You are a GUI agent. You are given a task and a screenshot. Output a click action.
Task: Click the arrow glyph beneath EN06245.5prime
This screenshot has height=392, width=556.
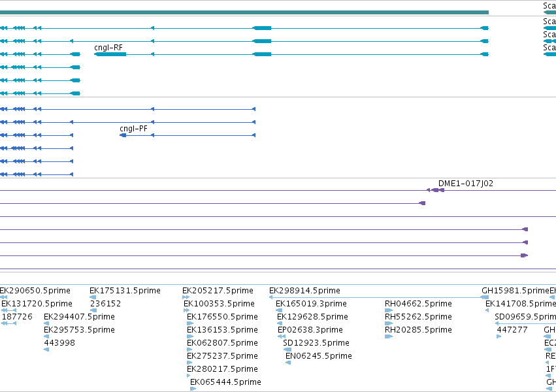coord(288,363)
